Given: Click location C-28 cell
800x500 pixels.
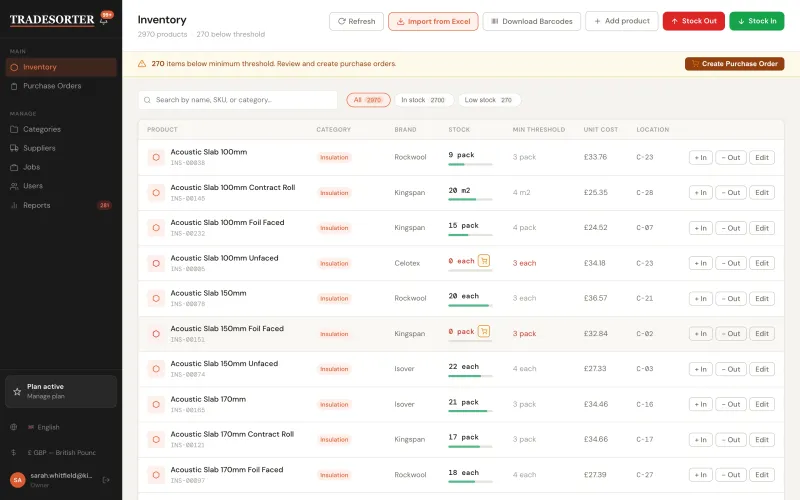Looking at the screenshot, I should pyautogui.click(x=645, y=193).
